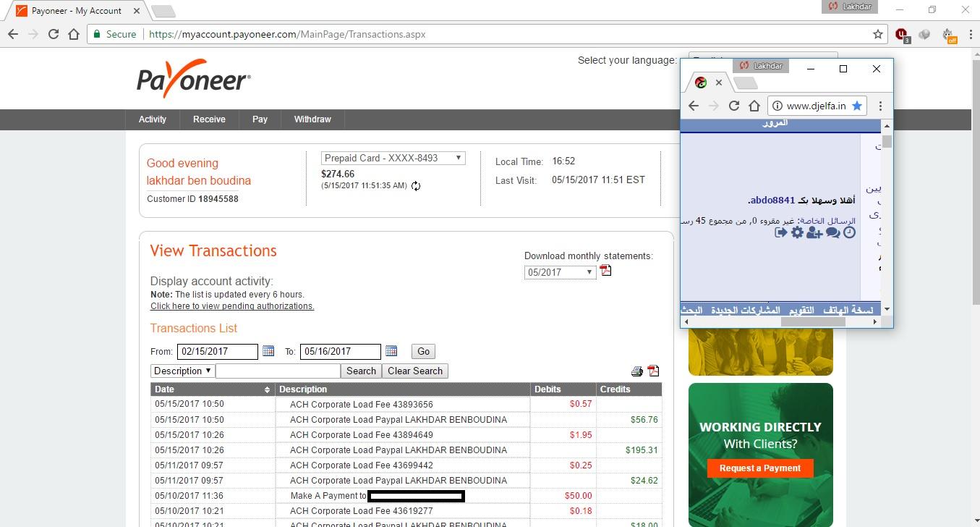The width and height of the screenshot is (980, 527).
Task: Click scroll-down arrow in djelfa.in window
Action: pyautogui.click(x=887, y=310)
